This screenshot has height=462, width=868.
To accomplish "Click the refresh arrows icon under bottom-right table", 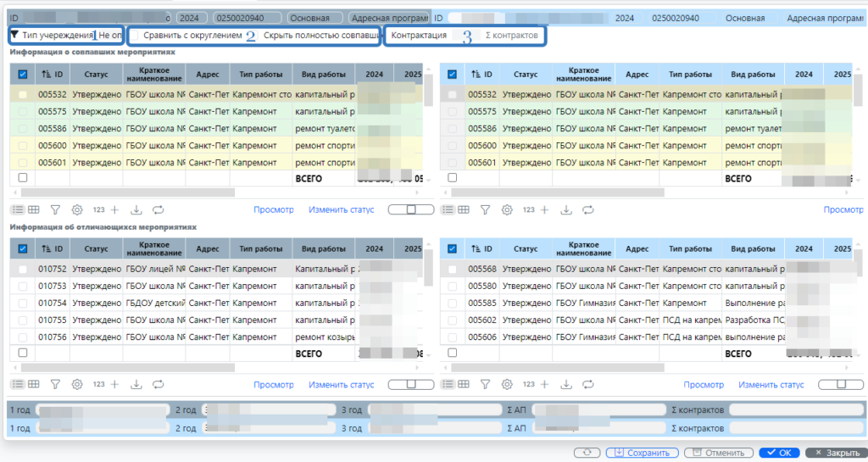I will (x=588, y=384).
